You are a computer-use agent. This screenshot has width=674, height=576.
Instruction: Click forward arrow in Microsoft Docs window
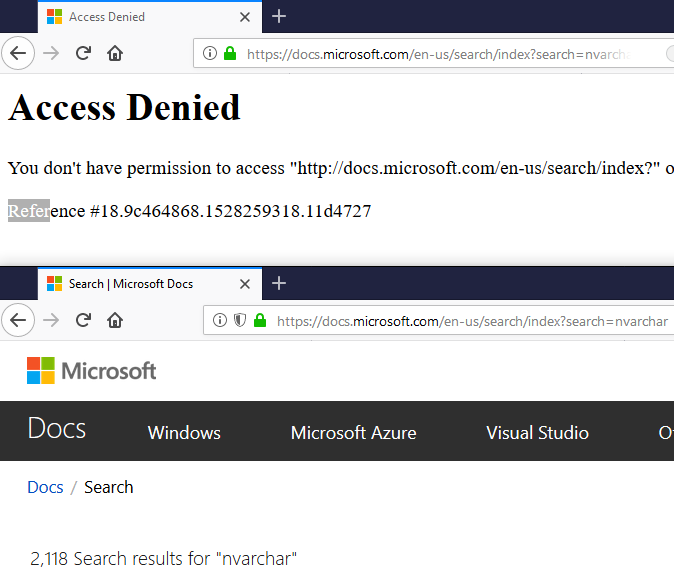[x=51, y=320]
